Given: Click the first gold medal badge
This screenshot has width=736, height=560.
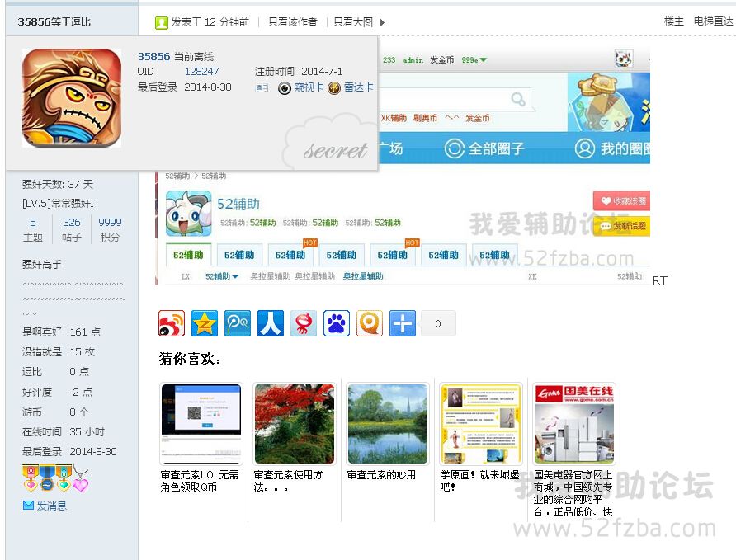Looking at the screenshot, I should 31,478.
